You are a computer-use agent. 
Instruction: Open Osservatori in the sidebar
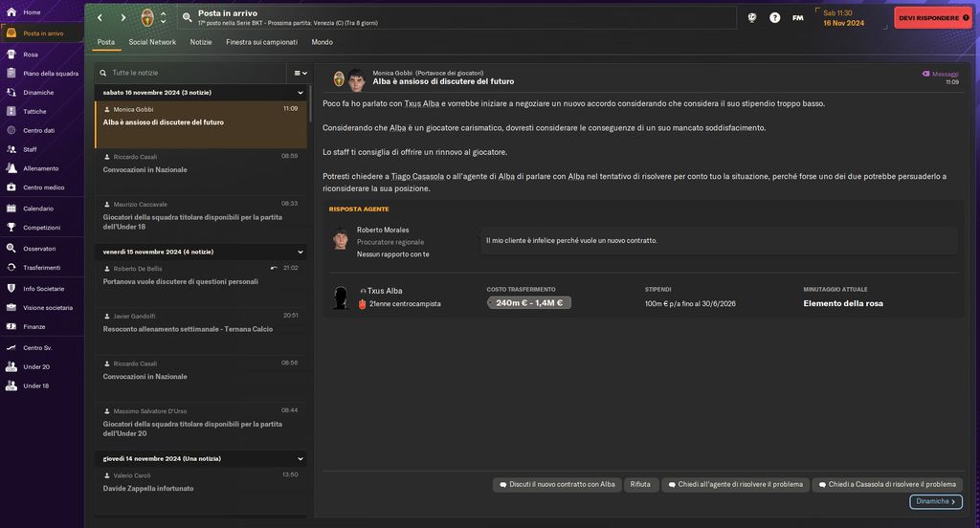(x=39, y=249)
